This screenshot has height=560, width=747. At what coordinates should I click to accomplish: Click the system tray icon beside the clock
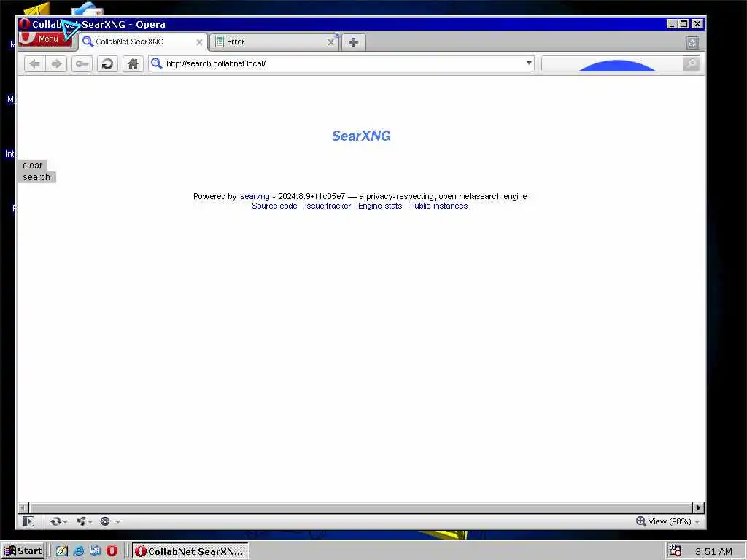point(675,551)
